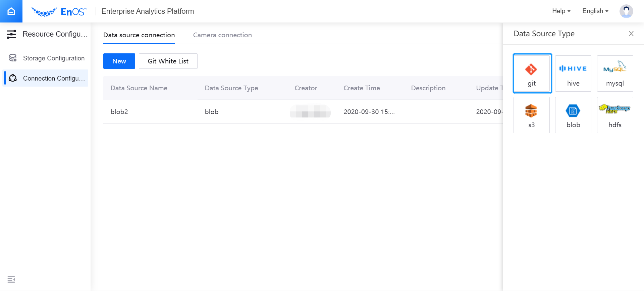This screenshot has height=291, width=644.
Task: Click the blob2 data source row
Action: (x=119, y=112)
